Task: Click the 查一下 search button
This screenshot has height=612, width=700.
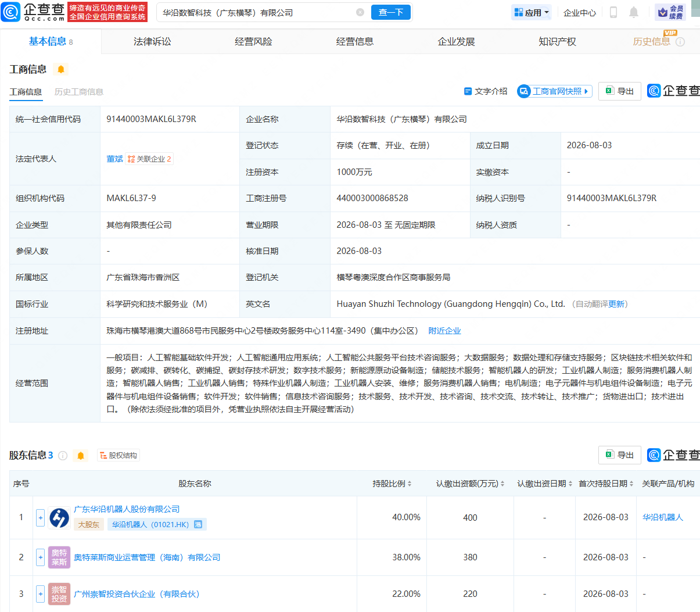Action: click(x=391, y=12)
